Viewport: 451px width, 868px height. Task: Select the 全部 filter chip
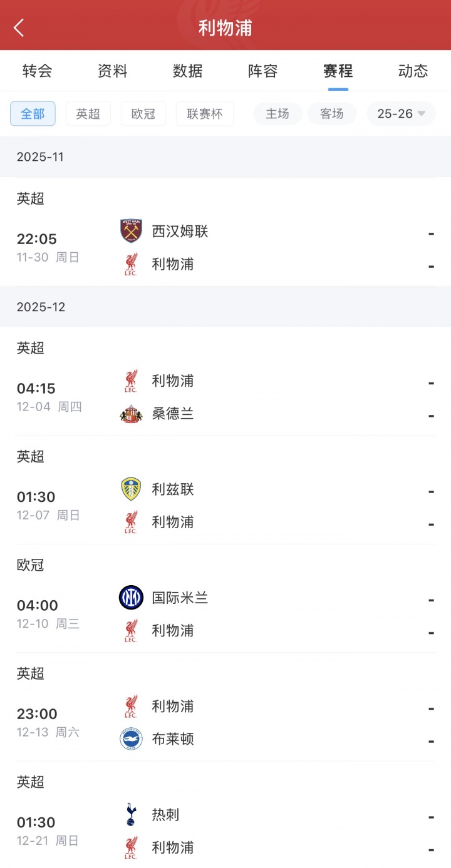[33, 114]
